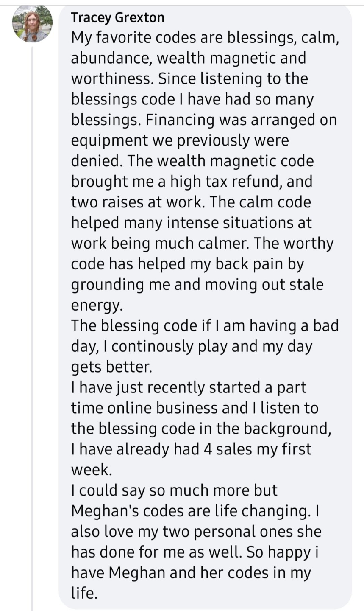Open the Tracey Grexton name link
This screenshot has width=364, height=611.
pyautogui.click(x=118, y=17)
